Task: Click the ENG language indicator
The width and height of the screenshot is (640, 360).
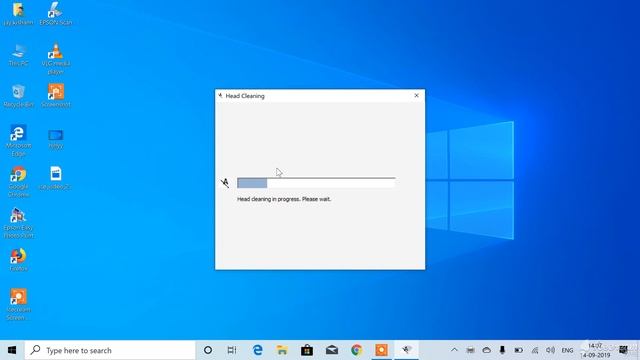Action: pyautogui.click(x=567, y=350)
